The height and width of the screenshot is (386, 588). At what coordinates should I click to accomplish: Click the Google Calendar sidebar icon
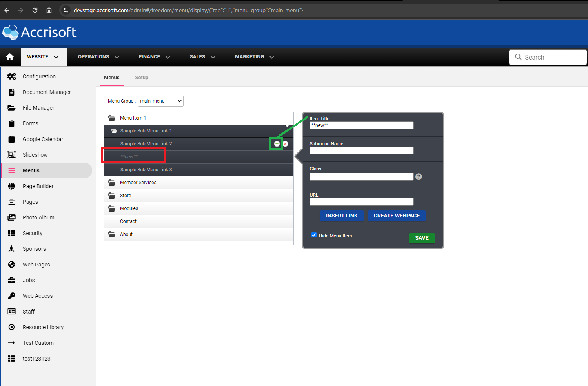(12, 139)
